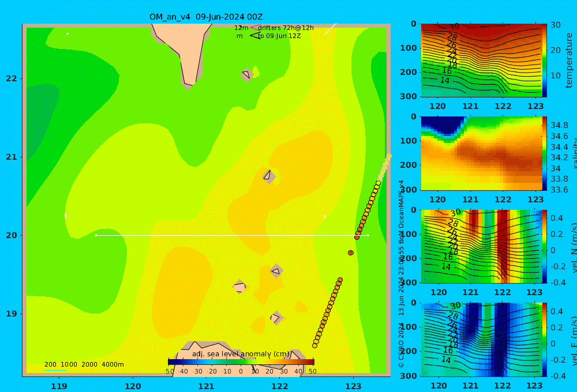The height and width of the screenshot is (392, 577).
Task: Click the 'adj. sea level anomaly (cm)' label
Action: click(241, 354)
